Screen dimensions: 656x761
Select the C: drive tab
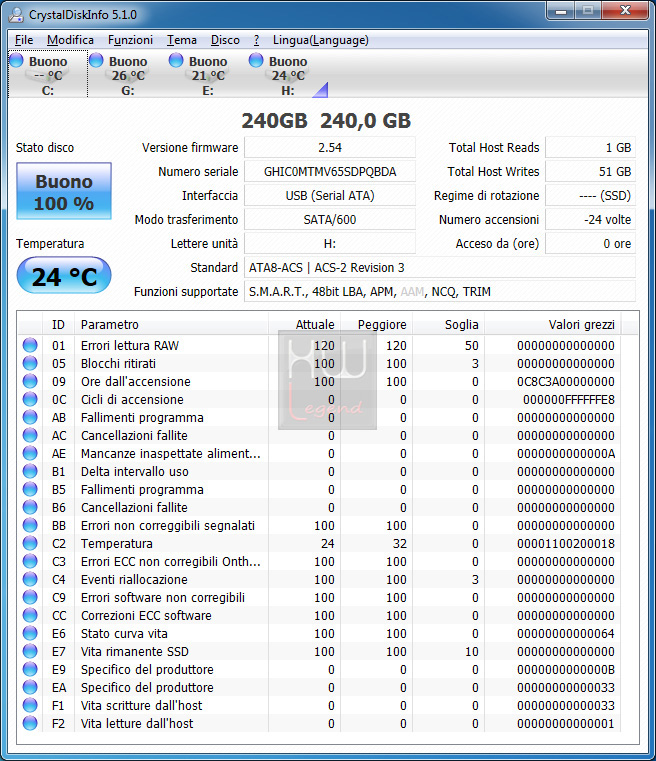48,75
